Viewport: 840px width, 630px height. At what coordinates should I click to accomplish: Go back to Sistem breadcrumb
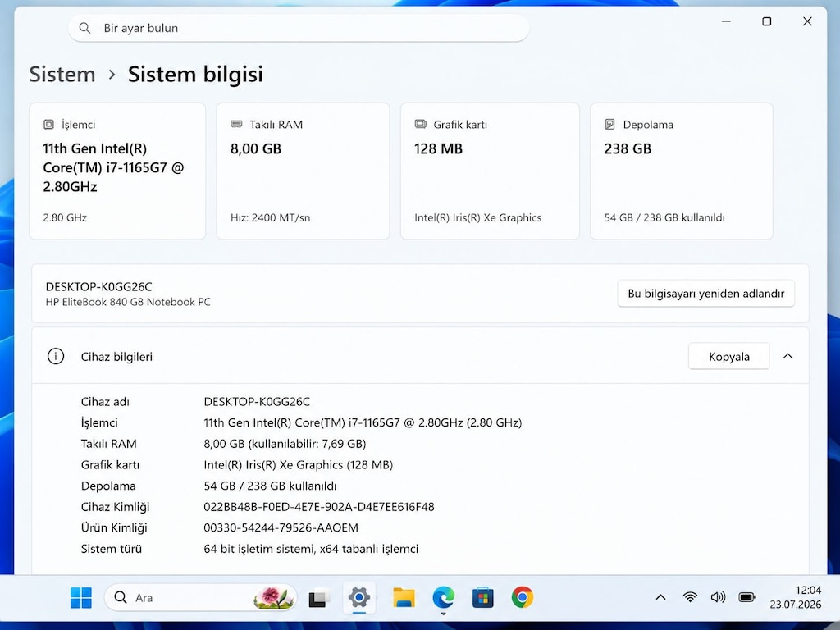click(62, 74)
